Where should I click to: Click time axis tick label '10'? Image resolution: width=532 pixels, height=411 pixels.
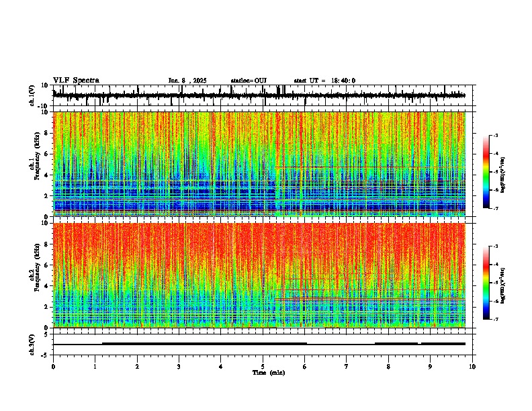click(472, 367)
